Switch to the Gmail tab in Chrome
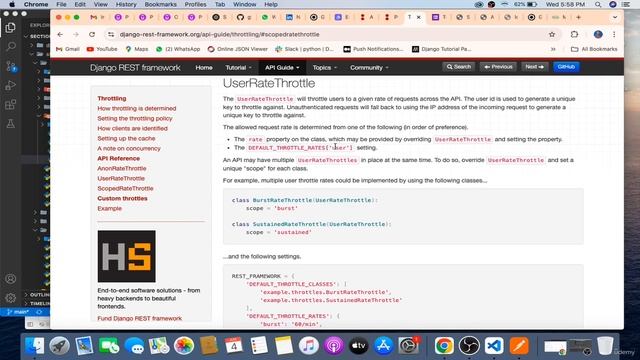 click(x=97, y=18)
